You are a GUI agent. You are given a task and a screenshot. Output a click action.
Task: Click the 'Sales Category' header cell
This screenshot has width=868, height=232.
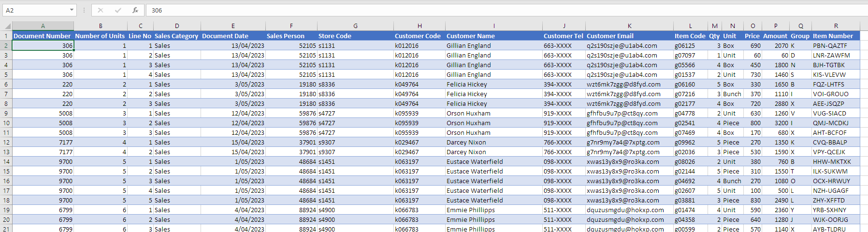[x=177, y=36]
